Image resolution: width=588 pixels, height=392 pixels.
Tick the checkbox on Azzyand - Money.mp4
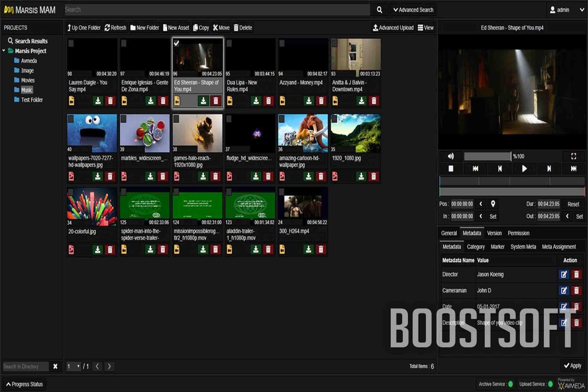(282, 43)
